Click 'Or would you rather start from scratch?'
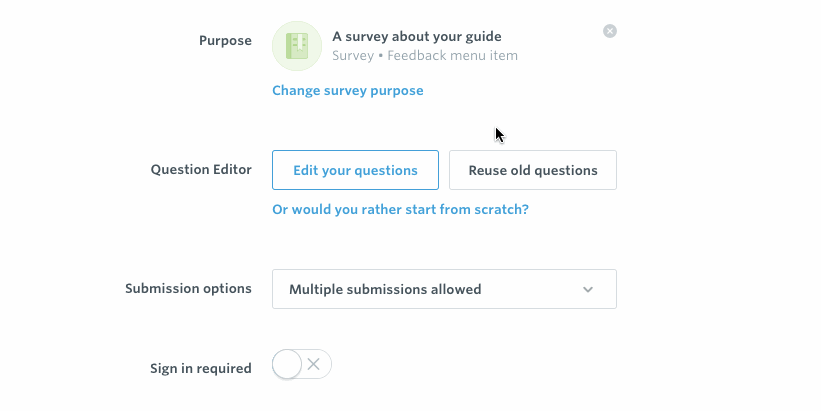 point(401,209)
